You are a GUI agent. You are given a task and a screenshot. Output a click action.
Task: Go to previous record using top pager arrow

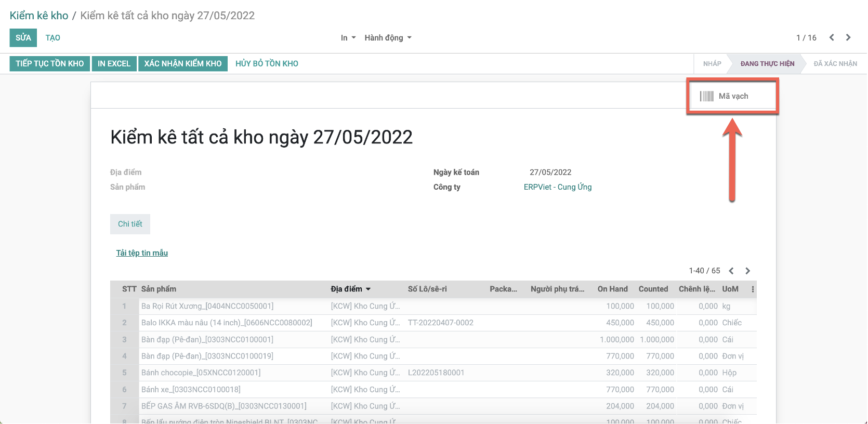(832, 37)
